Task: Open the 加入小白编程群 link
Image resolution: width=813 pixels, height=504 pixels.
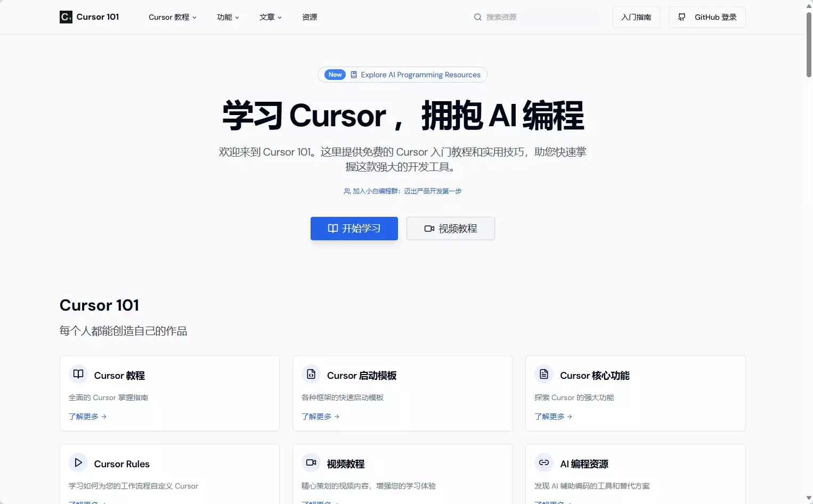Action: pyautogui.click(x=403, y=191)
